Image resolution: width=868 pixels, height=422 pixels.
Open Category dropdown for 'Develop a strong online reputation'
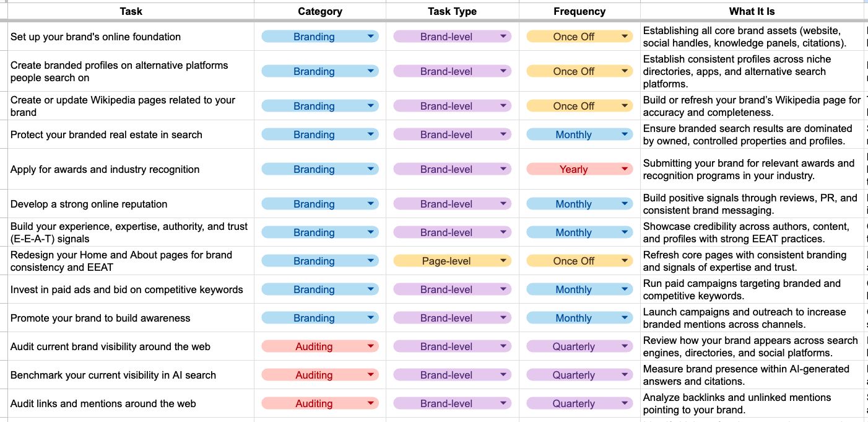click(x=370, y=204)
